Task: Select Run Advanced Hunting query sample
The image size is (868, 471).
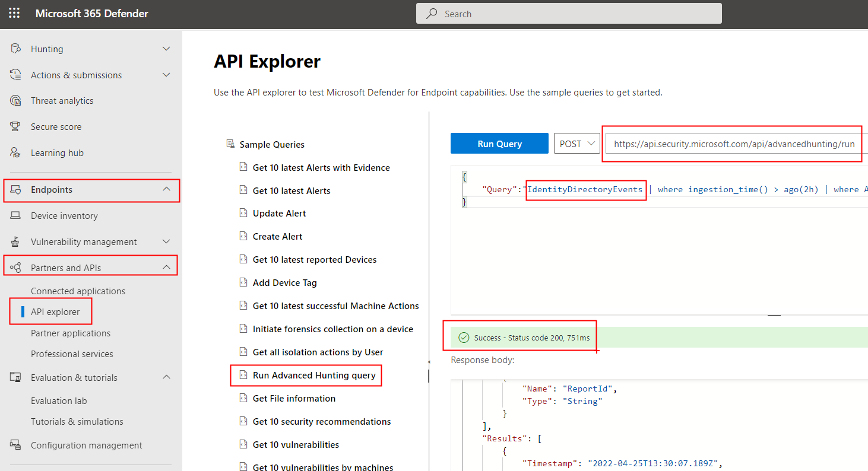Action: point(314,375)
